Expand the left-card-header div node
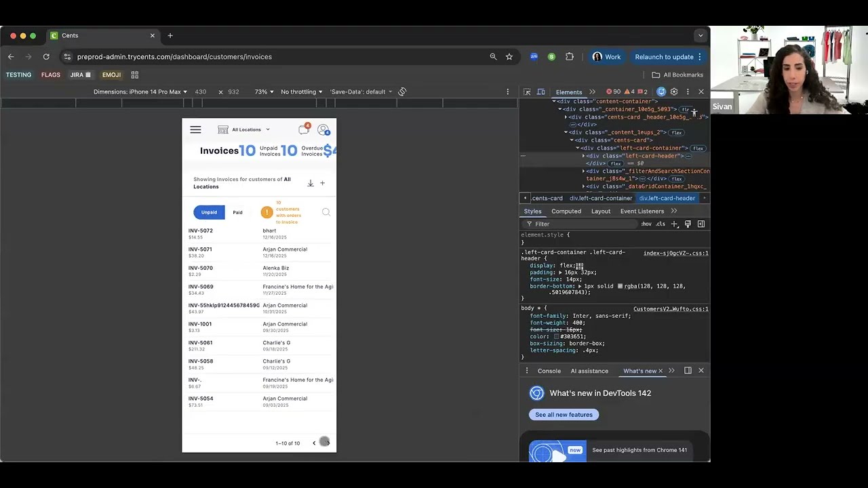 (x=583, y=156)
